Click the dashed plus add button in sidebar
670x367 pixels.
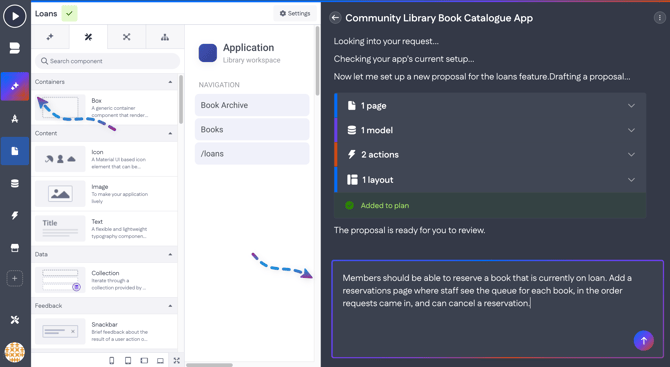[15, 279]
